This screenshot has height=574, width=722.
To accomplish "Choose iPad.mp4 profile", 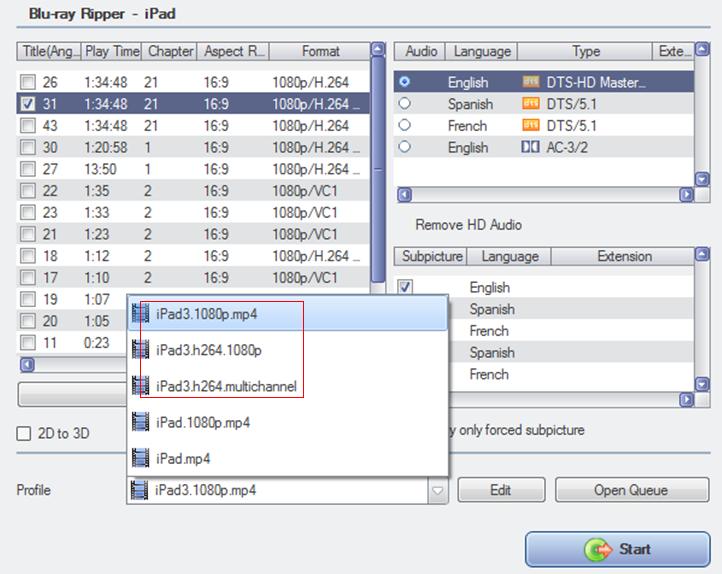I will point(287,458).
